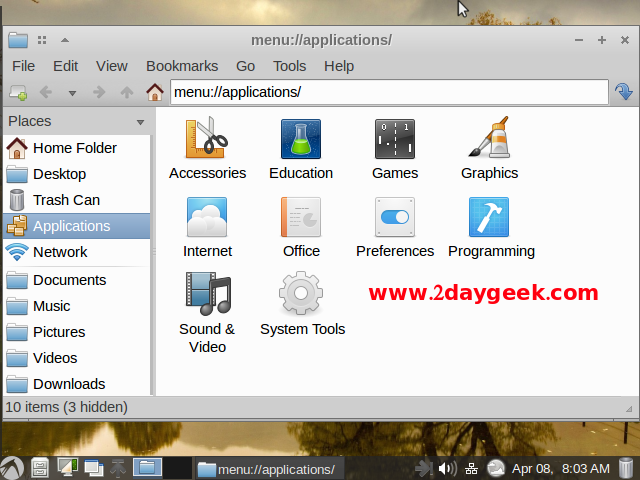Open the Tools menu
This screenshot has width=640, height=480.
click(289, 66)
